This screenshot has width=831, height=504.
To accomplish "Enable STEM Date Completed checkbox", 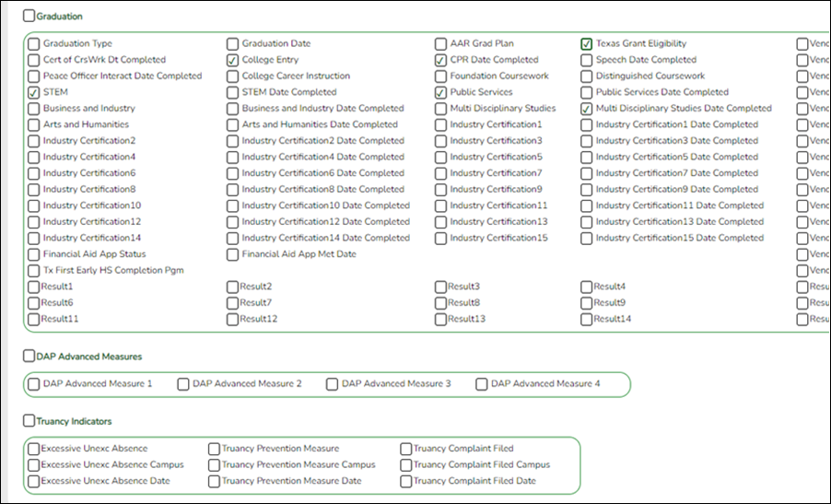I will [233, 93].
